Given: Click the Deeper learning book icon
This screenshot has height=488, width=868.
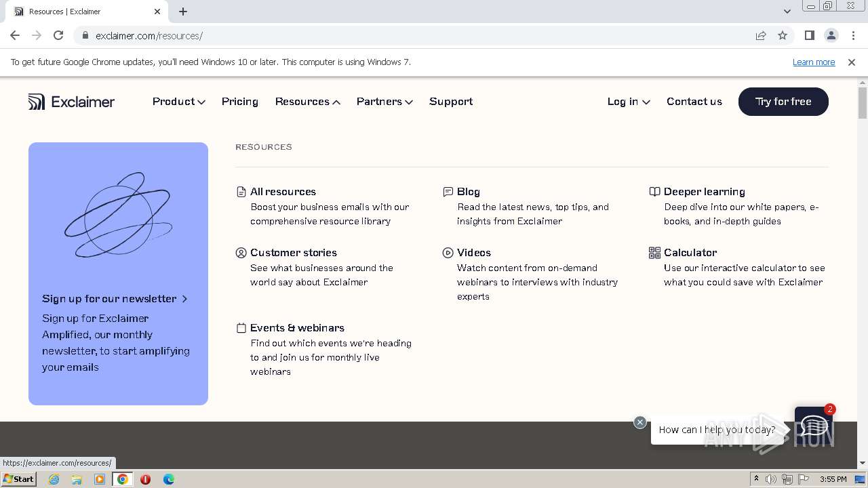Looking at the screenshot, I should pos(654,192).
